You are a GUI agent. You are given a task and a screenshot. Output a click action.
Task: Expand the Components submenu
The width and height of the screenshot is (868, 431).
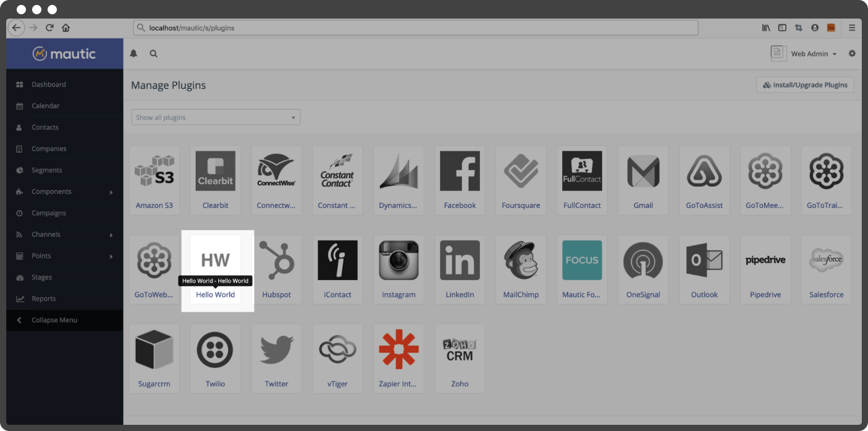point(65,192)
